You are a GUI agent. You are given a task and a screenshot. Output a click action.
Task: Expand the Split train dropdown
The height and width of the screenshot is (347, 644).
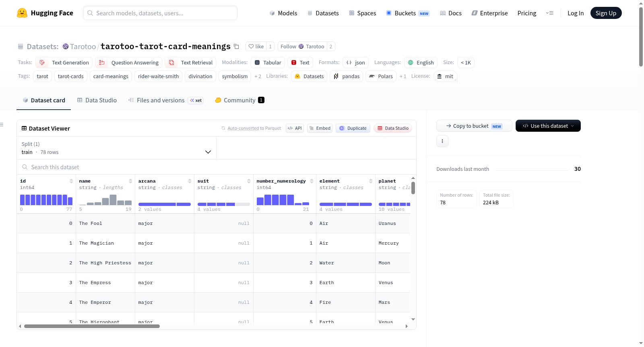(117, 148)
